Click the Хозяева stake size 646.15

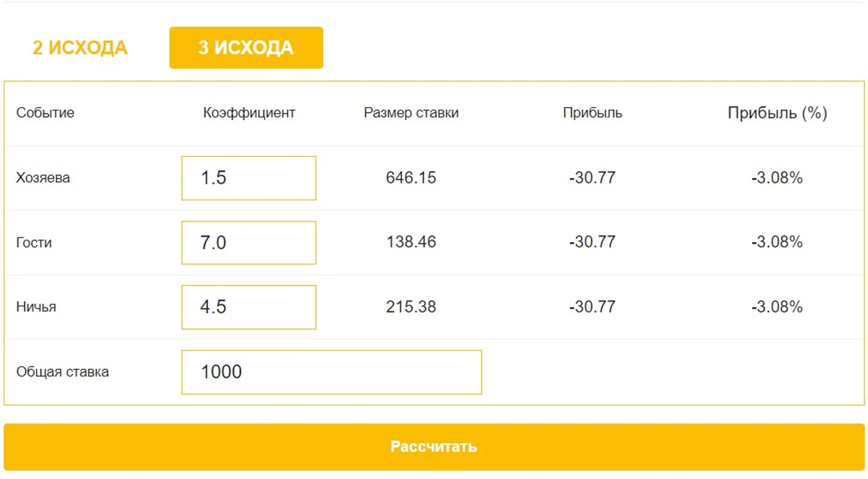[411, 178]
